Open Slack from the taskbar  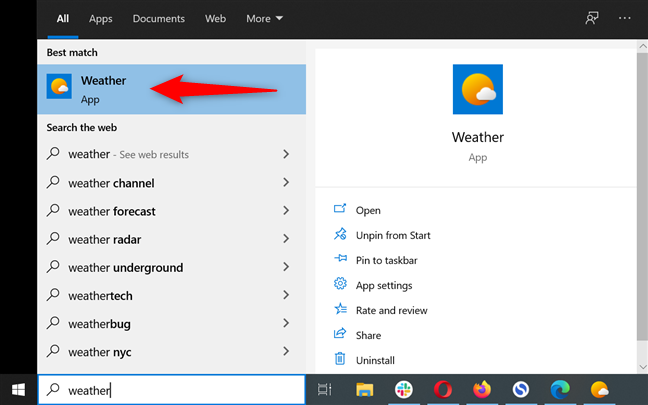tap(403, 389)
